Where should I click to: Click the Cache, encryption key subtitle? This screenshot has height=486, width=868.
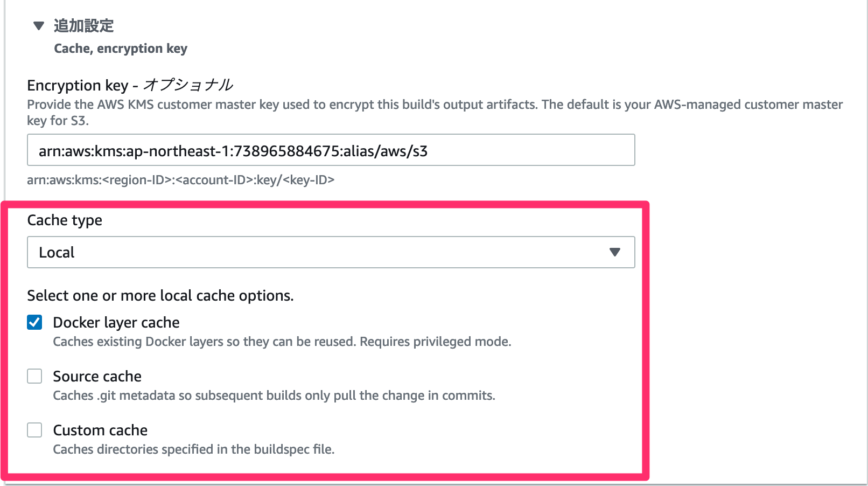[x=120, y=48]
